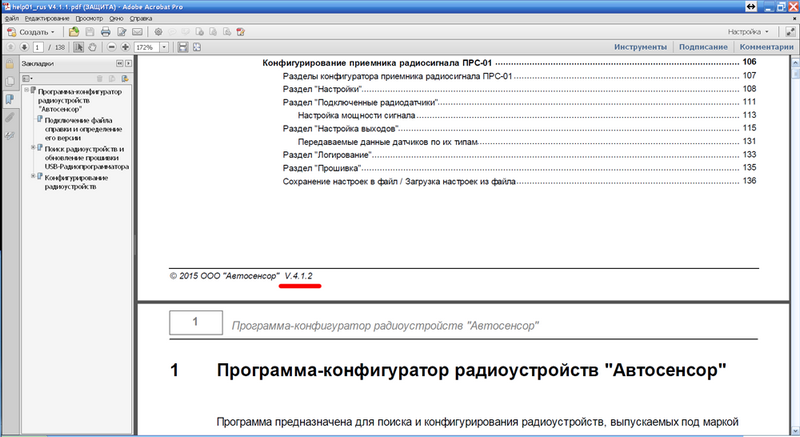Click the gear settings icon in toolbar
The width and height of the screenshot is (800, 437).
(158, 32)
